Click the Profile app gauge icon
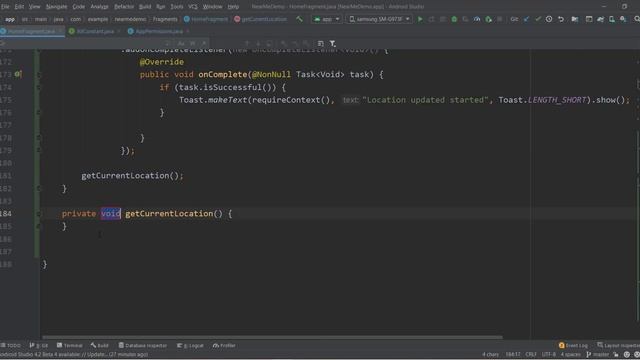 [x=477, y=19]
